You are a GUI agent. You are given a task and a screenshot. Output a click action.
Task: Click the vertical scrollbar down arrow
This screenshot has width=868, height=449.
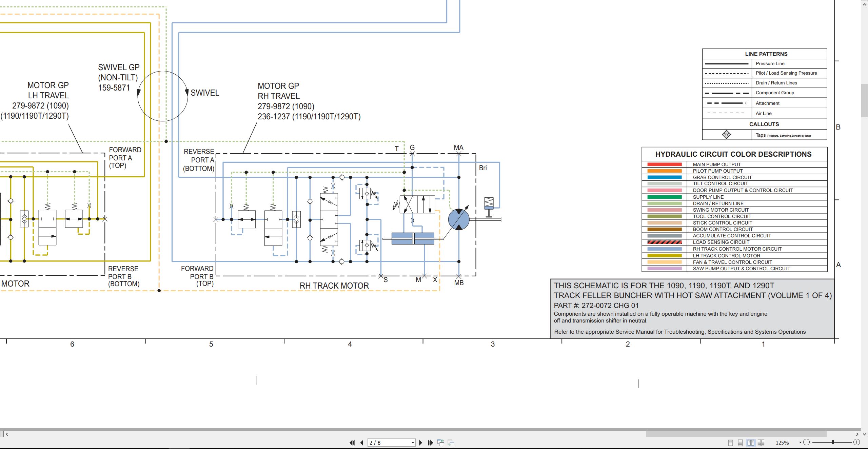tap(864, 434)
